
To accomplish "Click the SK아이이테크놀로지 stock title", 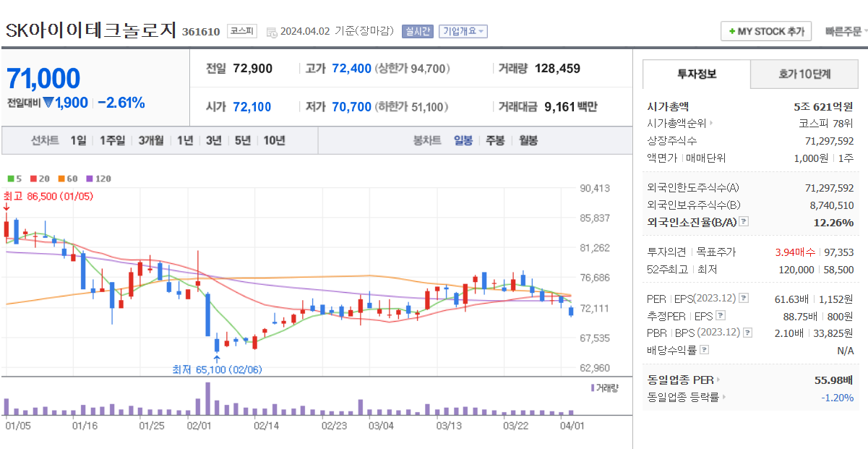I will pyautogui.click(x=91, y=30).
